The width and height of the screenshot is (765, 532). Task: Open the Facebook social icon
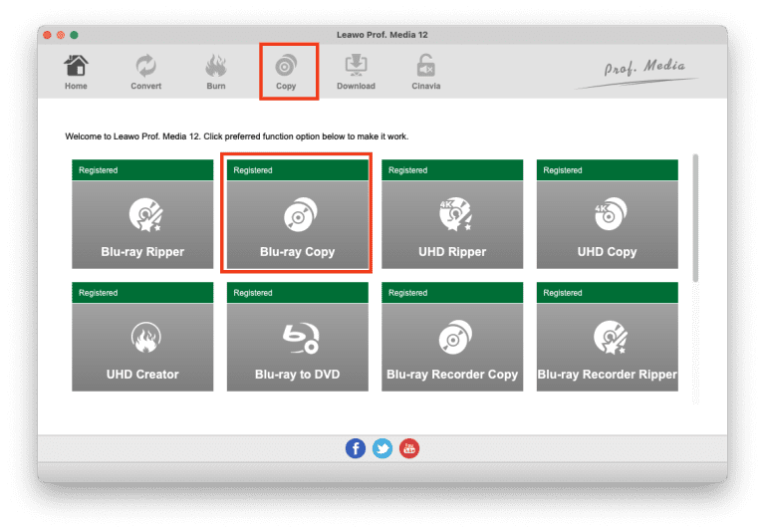[356, 448]
